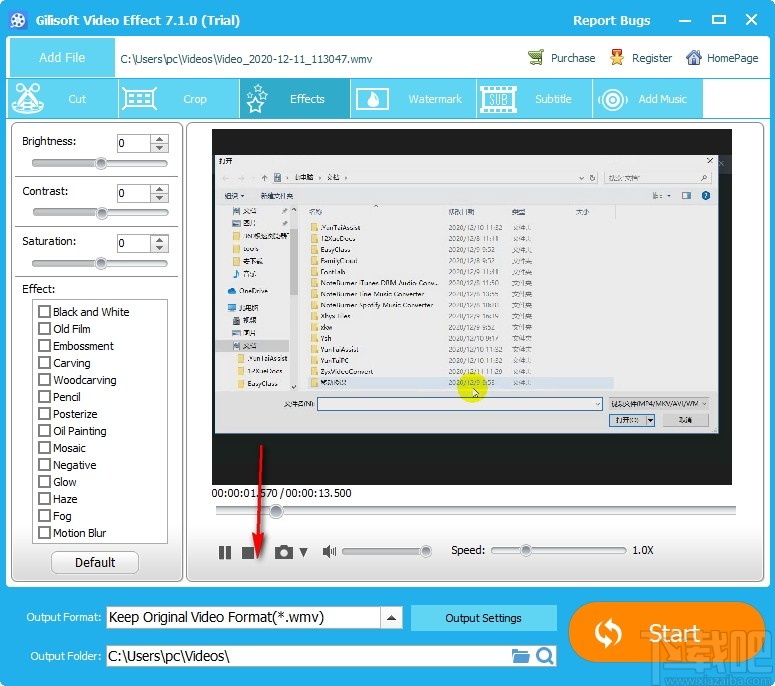Click the Add File button
Screen dimensions: 775x686
(62, 58)
